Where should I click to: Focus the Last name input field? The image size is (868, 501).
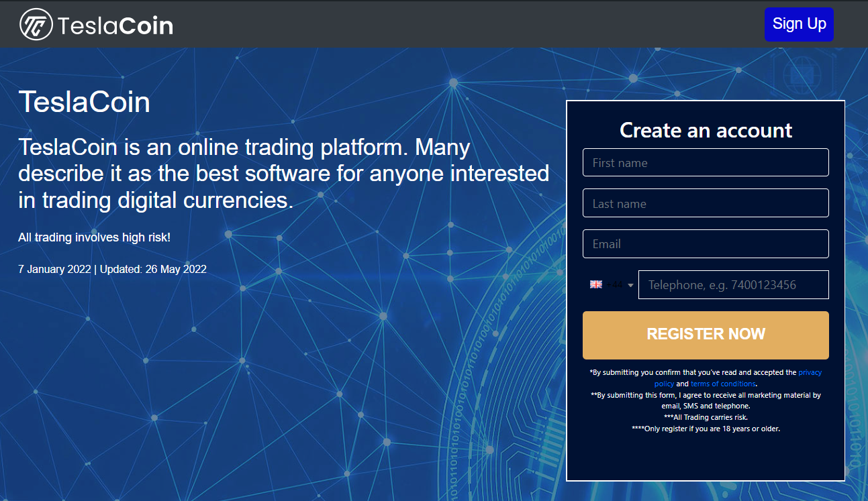[706, 203]
